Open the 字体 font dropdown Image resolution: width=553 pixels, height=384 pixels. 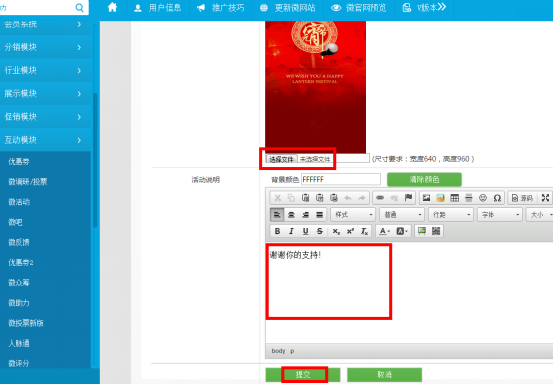pyautogui.click(x=499, y=214)
